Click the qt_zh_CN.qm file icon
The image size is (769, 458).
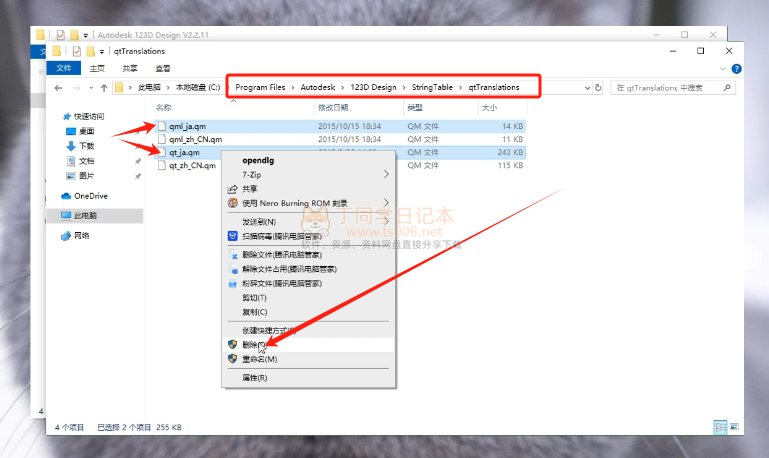tap(162, 165)
